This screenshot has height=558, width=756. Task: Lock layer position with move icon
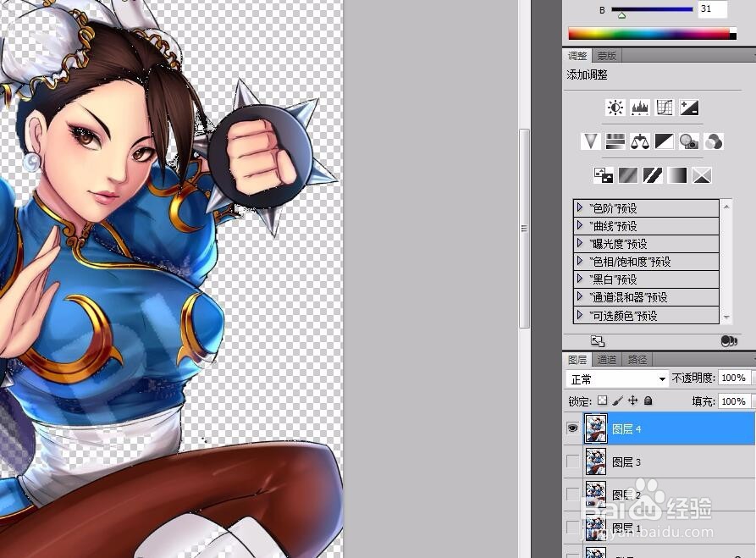(632, 401)
